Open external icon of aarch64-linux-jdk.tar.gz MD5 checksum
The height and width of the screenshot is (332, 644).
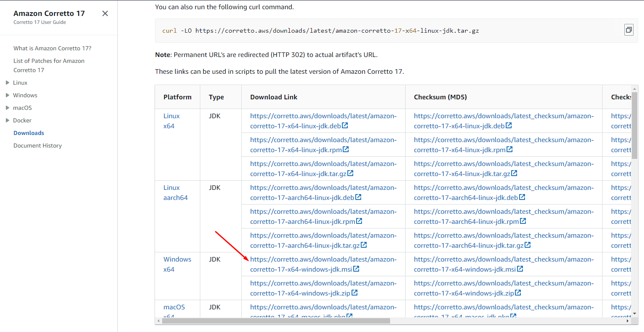(x=528, y=245)
